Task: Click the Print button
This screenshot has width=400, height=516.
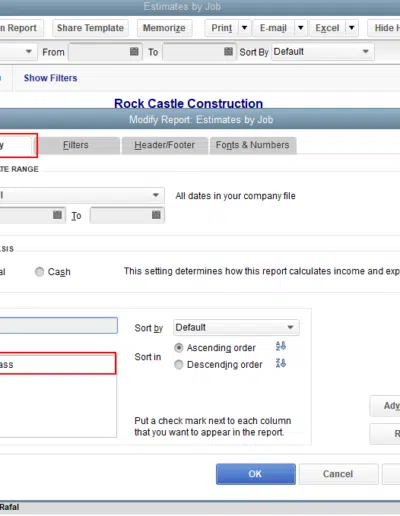Action: point(222,28)
